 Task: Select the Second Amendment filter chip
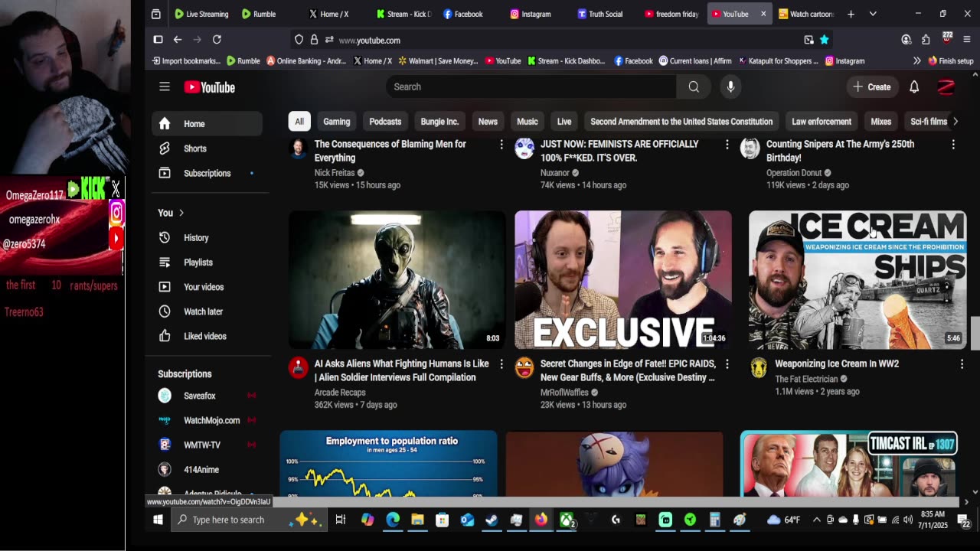[x=681, y=122]
